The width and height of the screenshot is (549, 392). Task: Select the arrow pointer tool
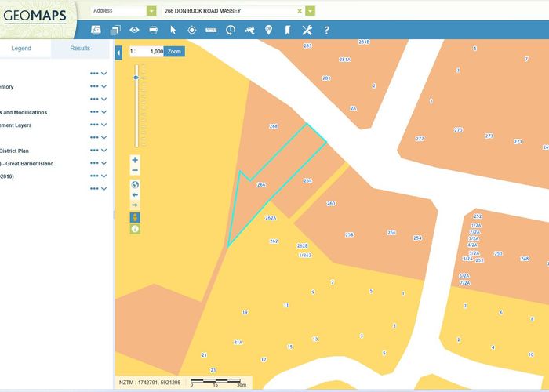(173, 30)
